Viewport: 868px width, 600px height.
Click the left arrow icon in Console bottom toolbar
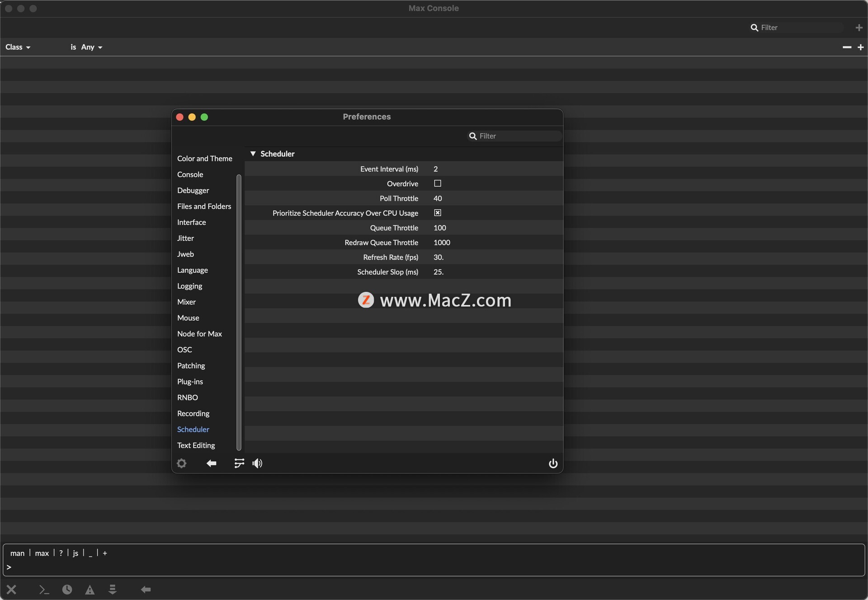pyautogui.click(x=146, y=589)
